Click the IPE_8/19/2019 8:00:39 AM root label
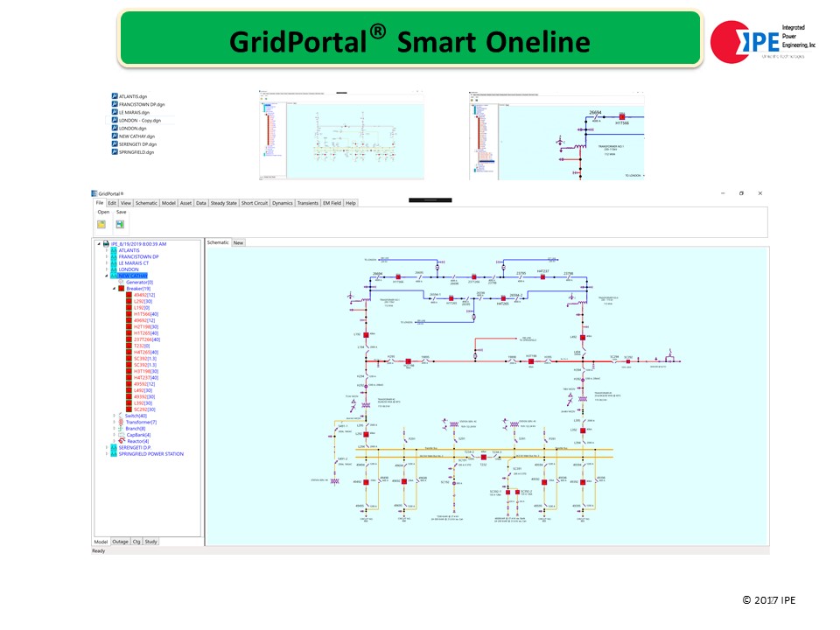Image resolution: width=840 pixels, height=630 pixels. coord(139,244)
